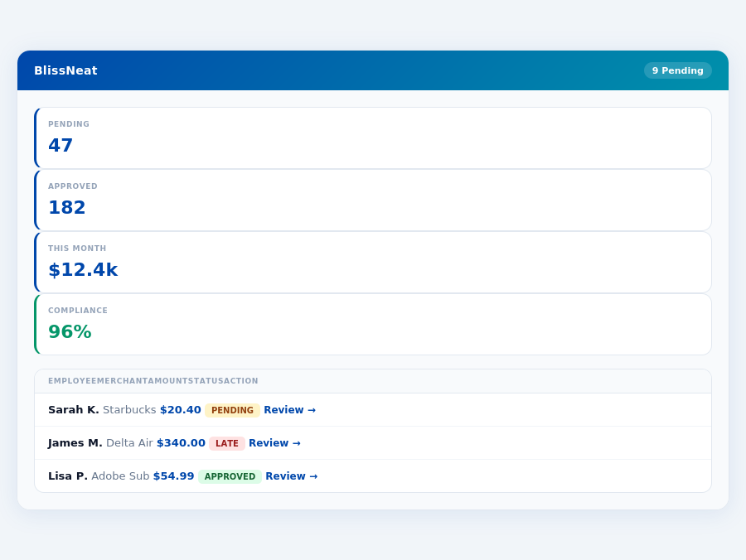Click the $340.00 amount for Delta Air

181,442
